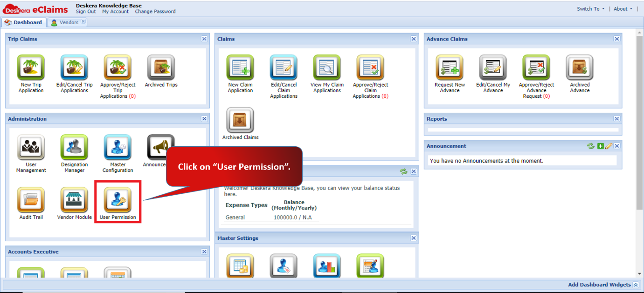Close the Accounts Executive widget
The image size is (644, 293).
pos(204,252)
